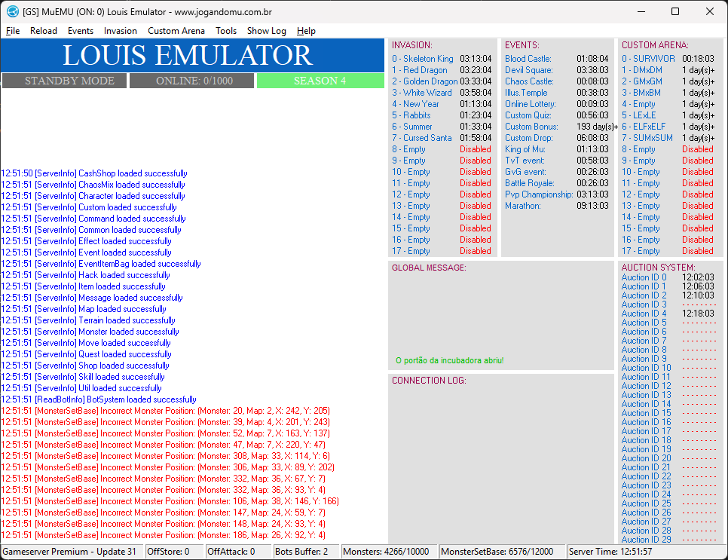
Task: Click the 'OffStore: 0' status cell
Action: pos(175,552)
